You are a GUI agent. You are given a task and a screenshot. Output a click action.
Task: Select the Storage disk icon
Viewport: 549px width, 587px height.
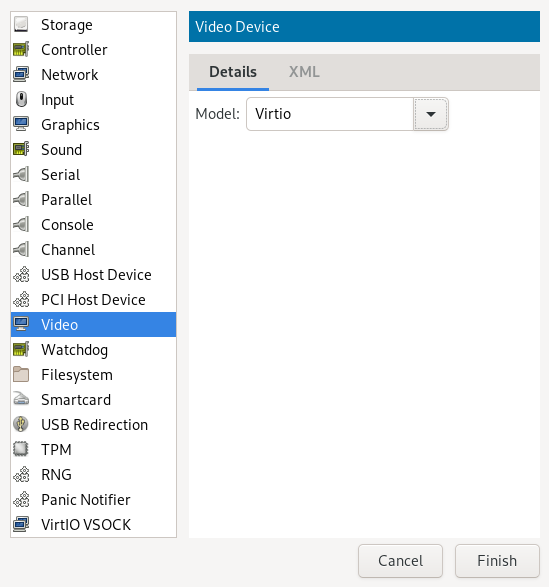(x=21, y=25)
